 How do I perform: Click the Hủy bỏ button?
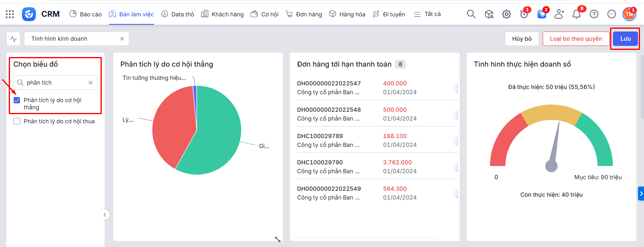point(522,39)
